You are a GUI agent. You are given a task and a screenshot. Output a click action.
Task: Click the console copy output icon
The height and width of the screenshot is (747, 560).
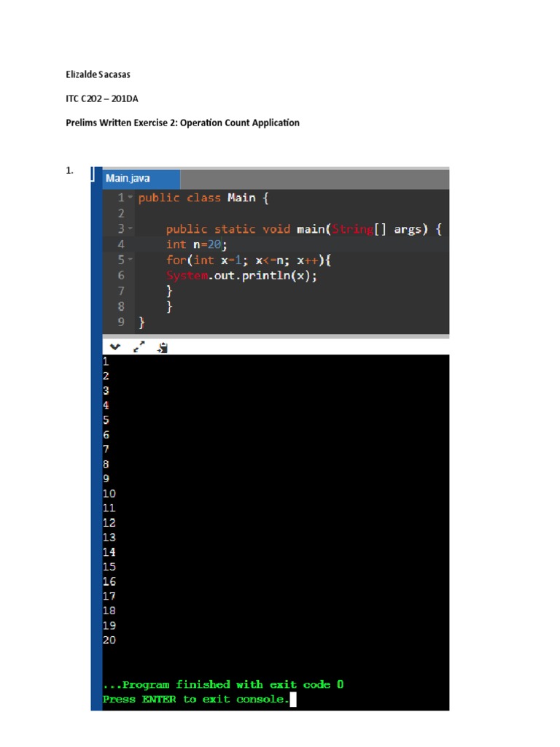tap(163, 348)
